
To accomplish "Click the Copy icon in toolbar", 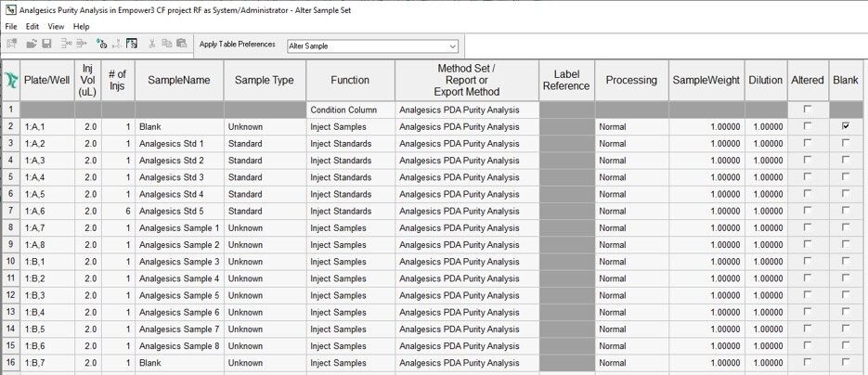I will point(166,44).
